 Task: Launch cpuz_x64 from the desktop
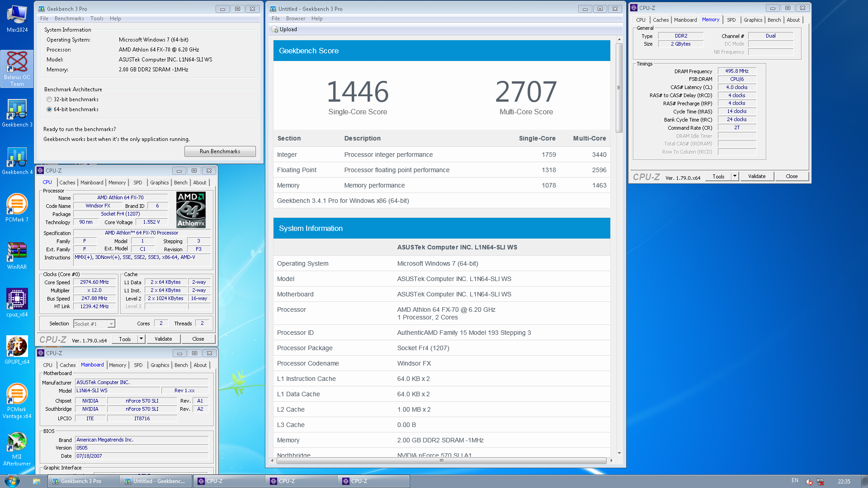(x=17, y=303)
